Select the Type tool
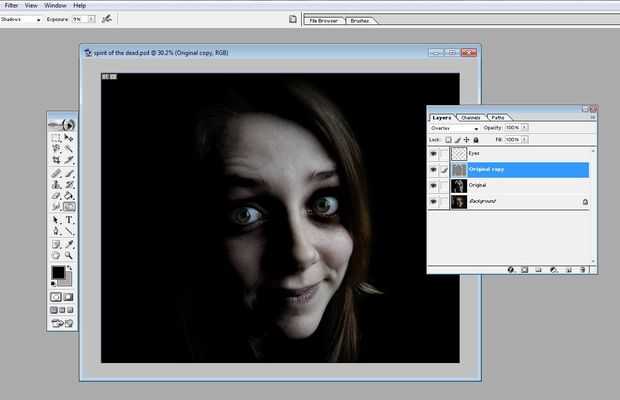The height and width of the screenshot is (400, 620). click(x=69, y=220)
